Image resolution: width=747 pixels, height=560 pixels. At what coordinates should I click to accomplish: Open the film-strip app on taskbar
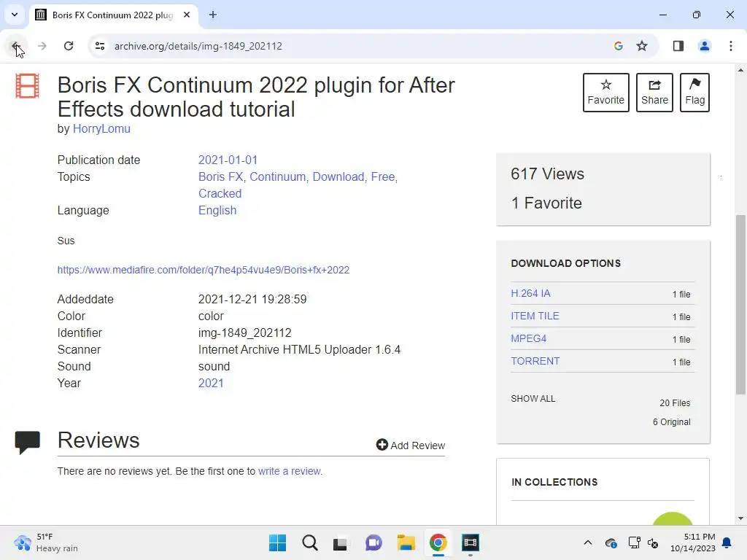point(470,542)
